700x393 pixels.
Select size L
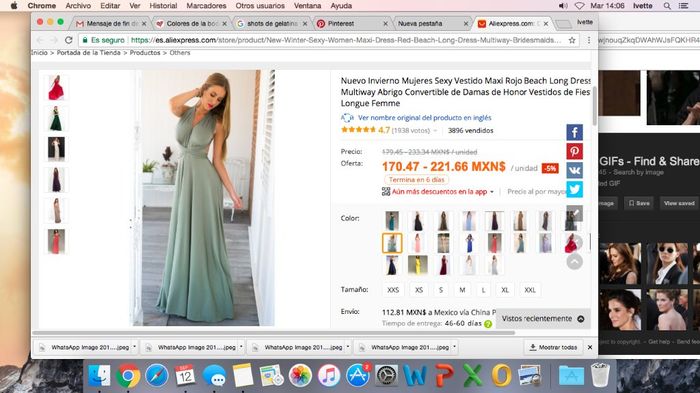tap(483, 290)
